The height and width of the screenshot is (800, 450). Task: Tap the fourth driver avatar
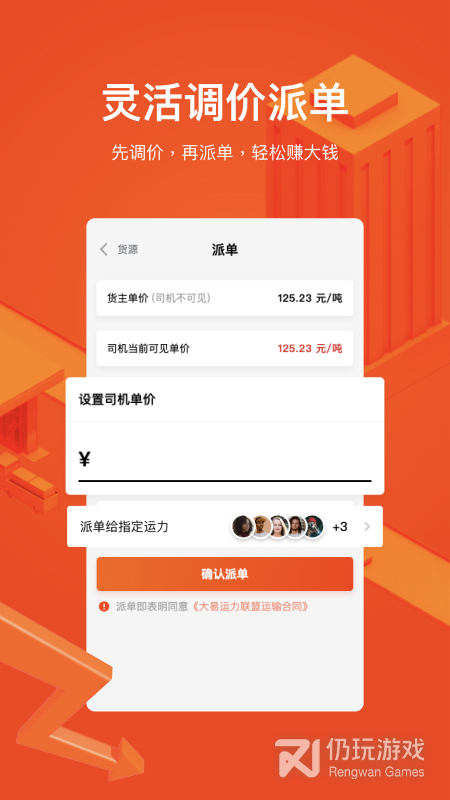coord(296,527)
